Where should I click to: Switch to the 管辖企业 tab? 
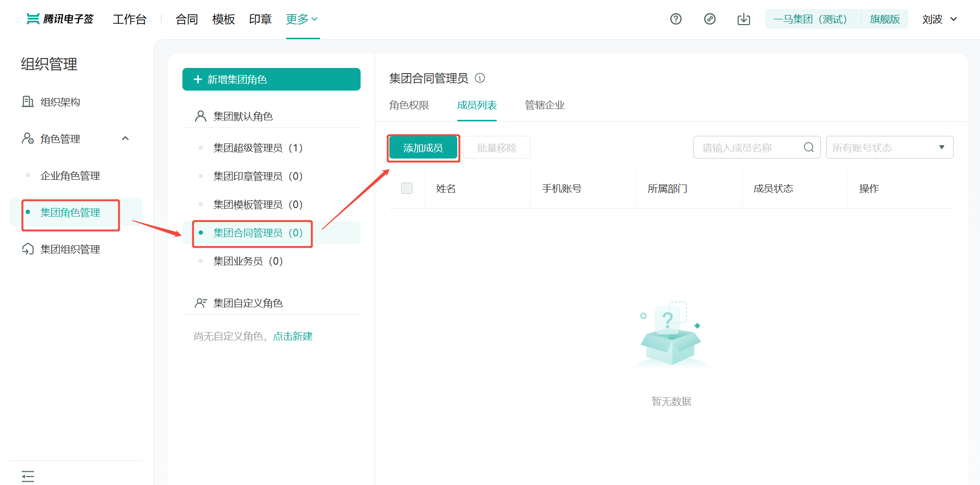click(544, 105)
